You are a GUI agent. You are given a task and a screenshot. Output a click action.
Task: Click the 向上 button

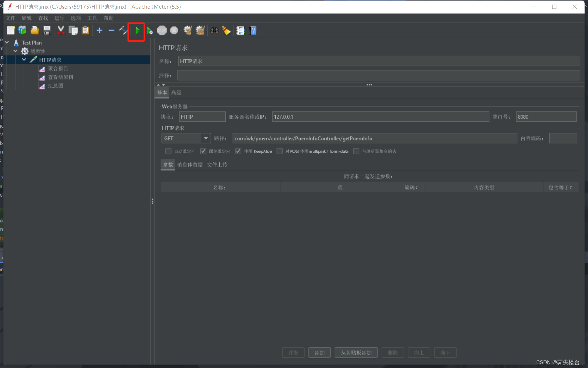point(419,352)
